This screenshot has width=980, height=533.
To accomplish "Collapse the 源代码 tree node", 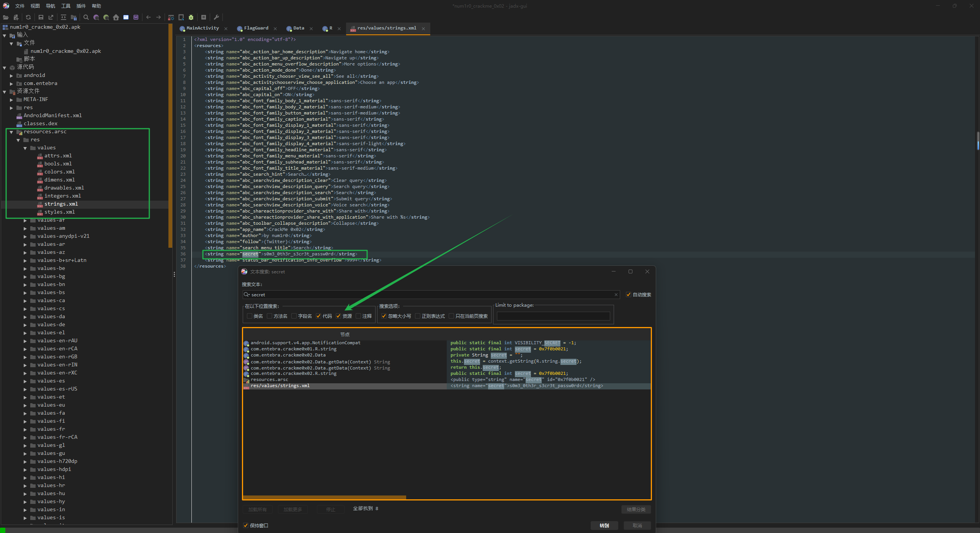I will (5, 68).
